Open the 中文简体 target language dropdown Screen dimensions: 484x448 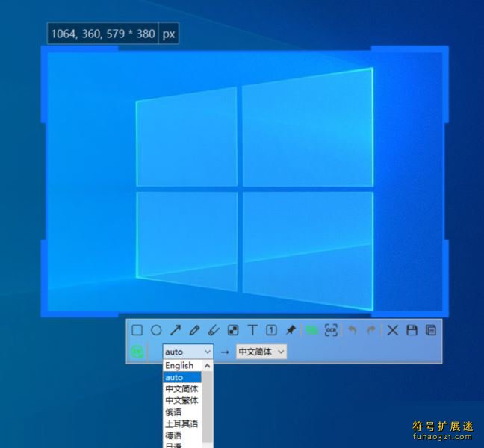pyautogui.click(x=261, y=352)
